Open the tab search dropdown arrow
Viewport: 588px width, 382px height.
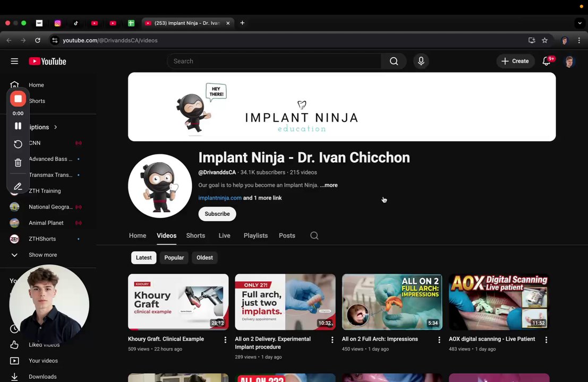pos(580,23)
